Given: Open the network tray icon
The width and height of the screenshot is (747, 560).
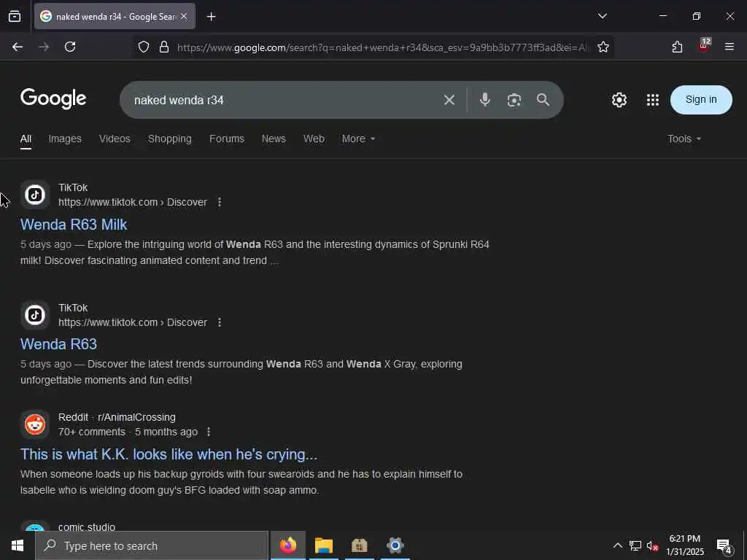Looking at the screenshot, I should click(x=635, y=545).
